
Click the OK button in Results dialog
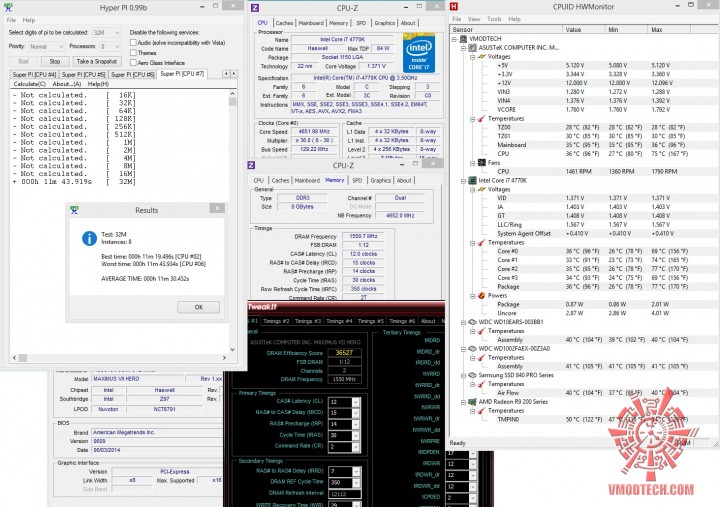click(198, 307)
